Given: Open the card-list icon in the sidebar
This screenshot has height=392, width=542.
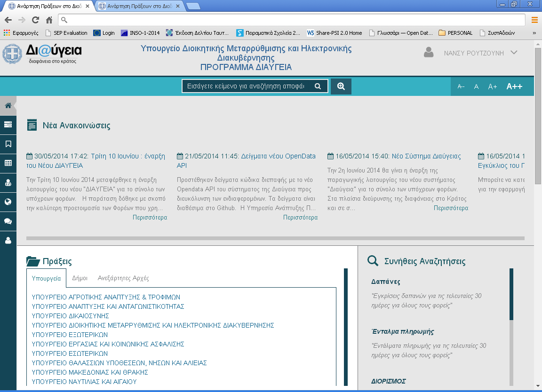Looking at the screenshot, I should pos(8,125).
